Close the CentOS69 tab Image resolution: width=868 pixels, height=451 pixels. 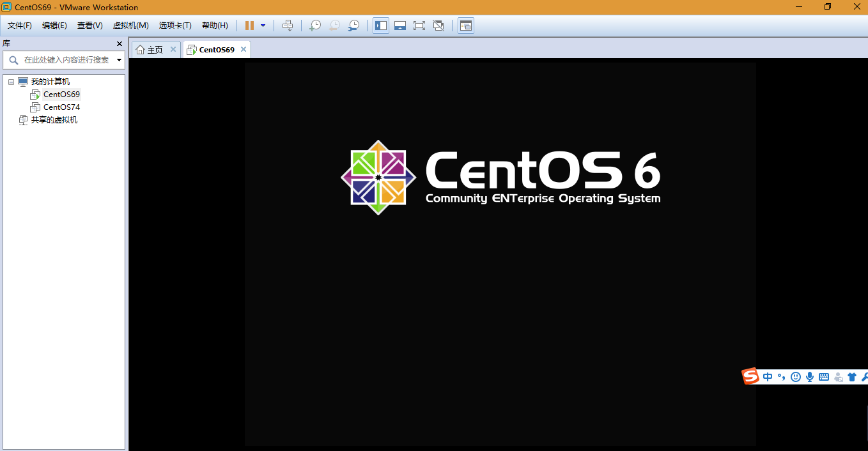pyautogui.click(x=244, y=49)
